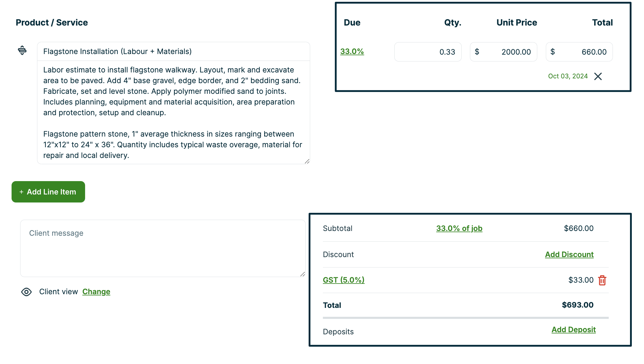Click the Product / Service column header

point(52,22)
